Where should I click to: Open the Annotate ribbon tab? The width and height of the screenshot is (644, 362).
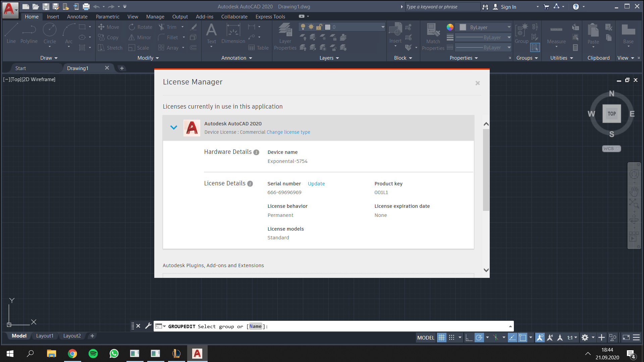[77, 16]
